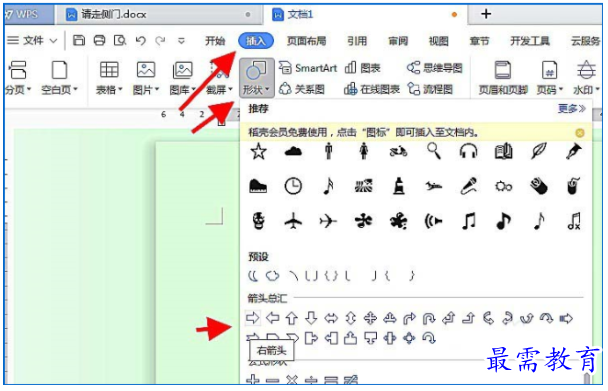Select the down arrow shape
This screenshot has width=608, height=391.
(x=311, y=318)
